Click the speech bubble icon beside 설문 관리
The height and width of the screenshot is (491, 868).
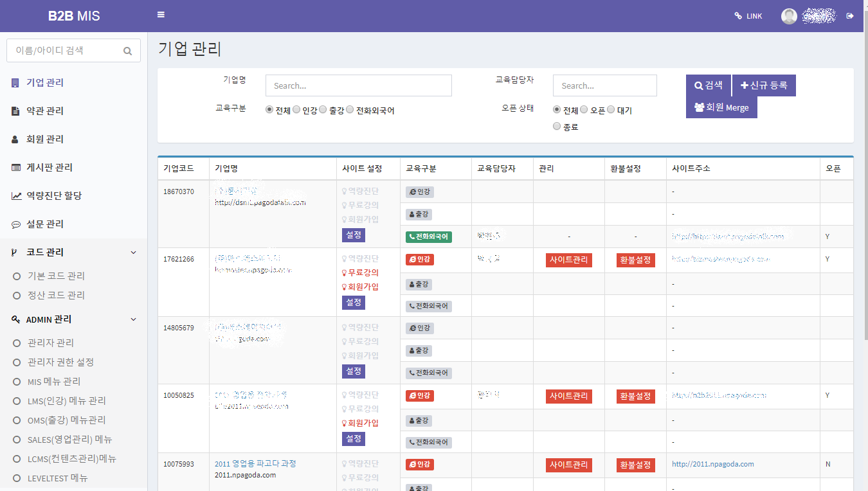(16, 224)
